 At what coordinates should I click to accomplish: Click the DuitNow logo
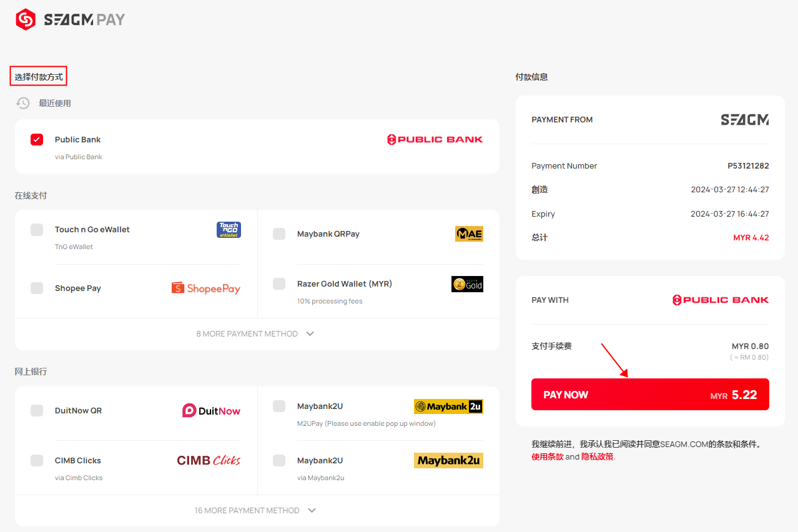point(211,410)
